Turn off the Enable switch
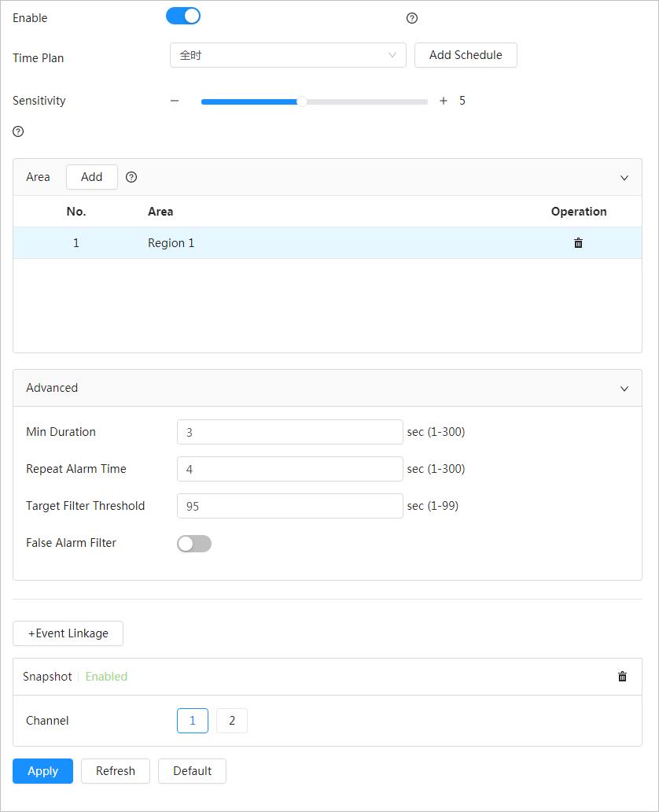Image resolution: width=659 pixels, height=812 pixels. point(183,17)
